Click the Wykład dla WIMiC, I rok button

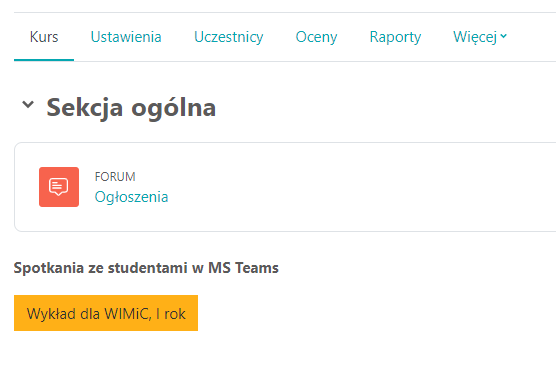106,313
